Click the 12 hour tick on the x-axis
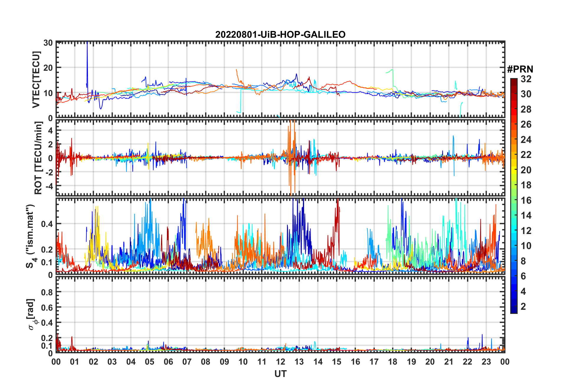 [x=280, y=362]
